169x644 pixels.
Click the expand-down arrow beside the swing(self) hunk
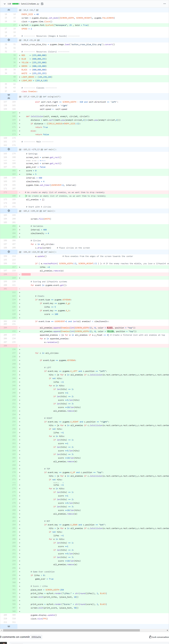(9, 95)
